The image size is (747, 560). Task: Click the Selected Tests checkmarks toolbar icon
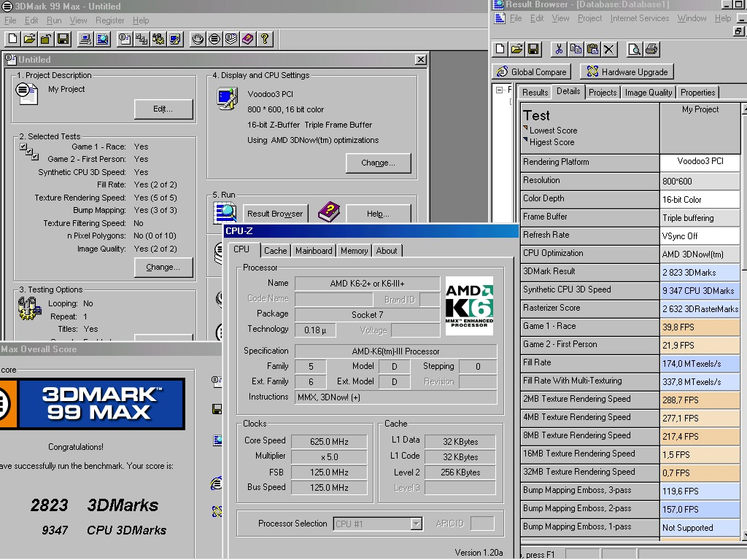click(x=142, y=39)
